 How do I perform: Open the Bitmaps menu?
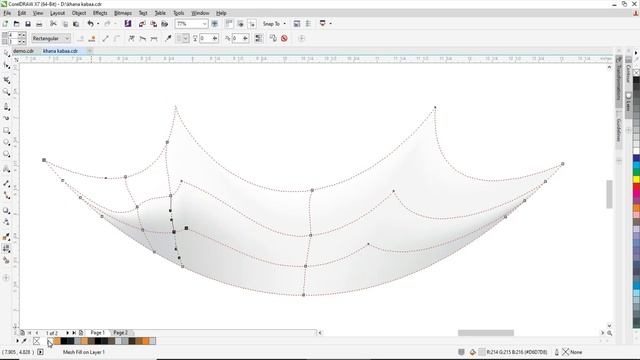tap(123, 13)
